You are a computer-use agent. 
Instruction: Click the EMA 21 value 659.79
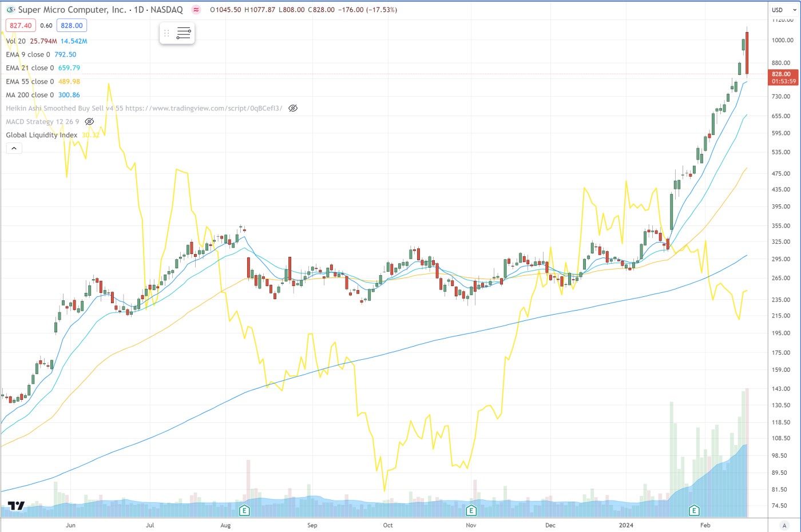[x=69, y=68]
